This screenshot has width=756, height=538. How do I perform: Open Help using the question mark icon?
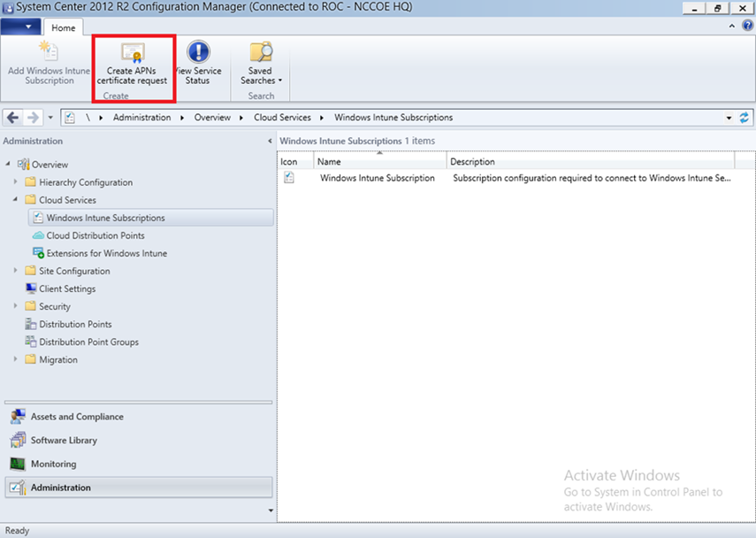(x=747, y=26)
